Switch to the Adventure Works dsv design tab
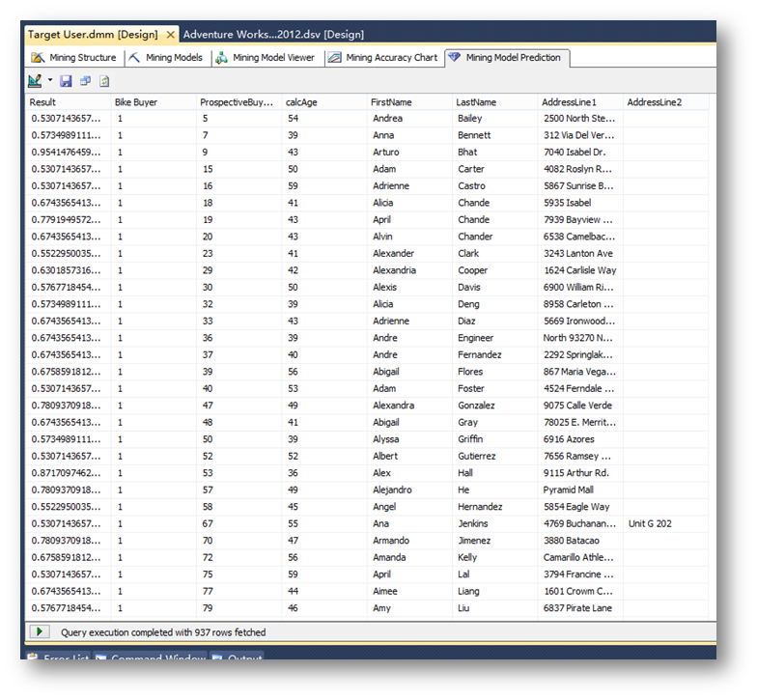The image size is (757, 700). (273, 35)
